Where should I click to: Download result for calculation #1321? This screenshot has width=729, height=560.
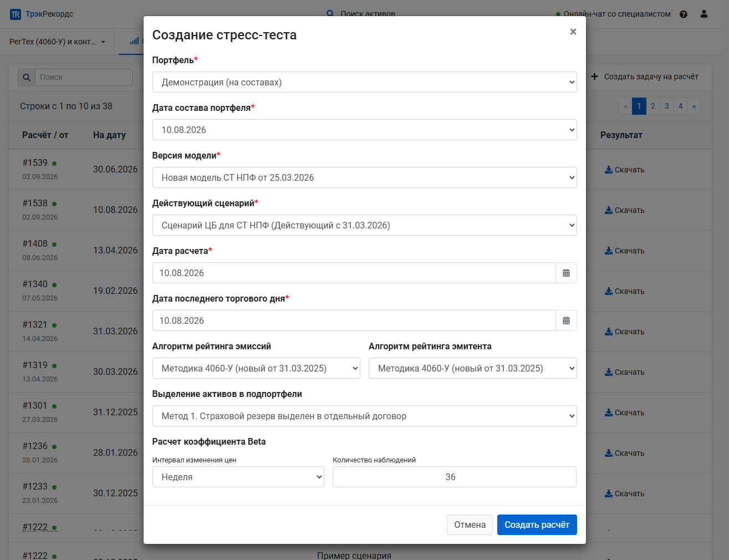point(624,332)
